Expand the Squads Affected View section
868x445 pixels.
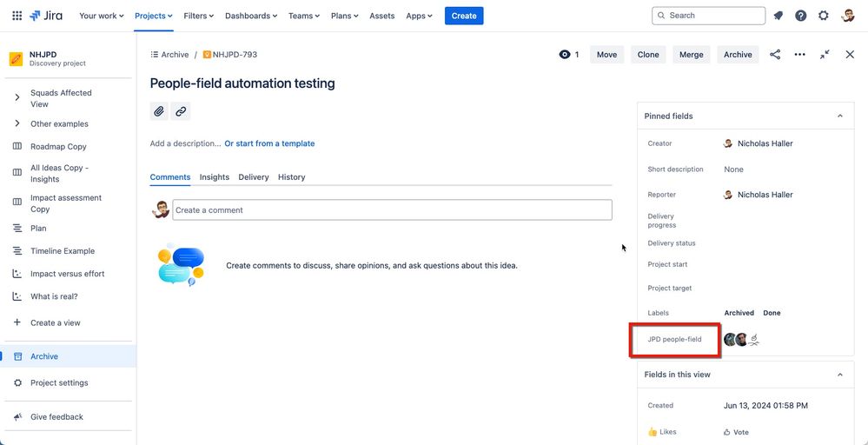click(x=17, y=97)
